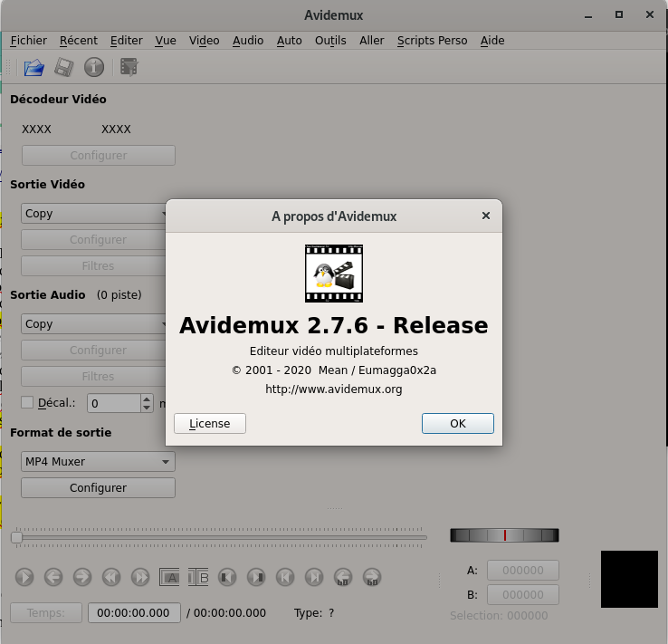Go to next frame arrow button
The width and height of the screenshot is (668, 644).
(x=82, y=578)
